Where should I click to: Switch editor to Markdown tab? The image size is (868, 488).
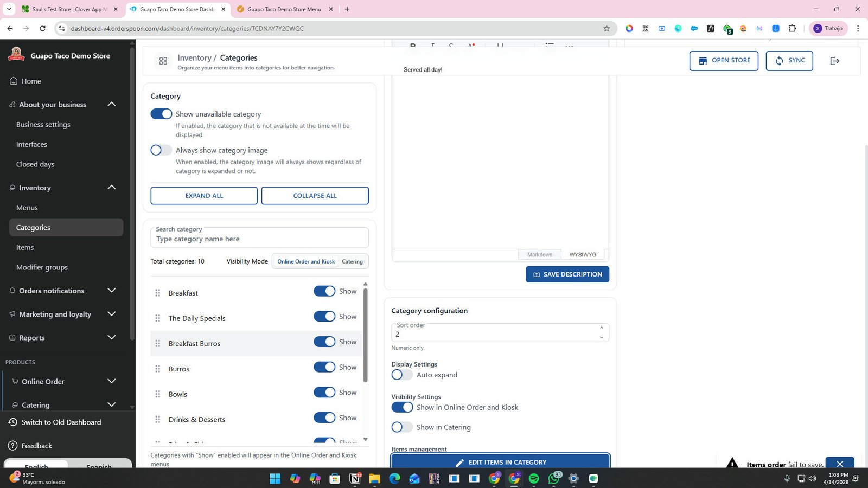tap(540, 255)
